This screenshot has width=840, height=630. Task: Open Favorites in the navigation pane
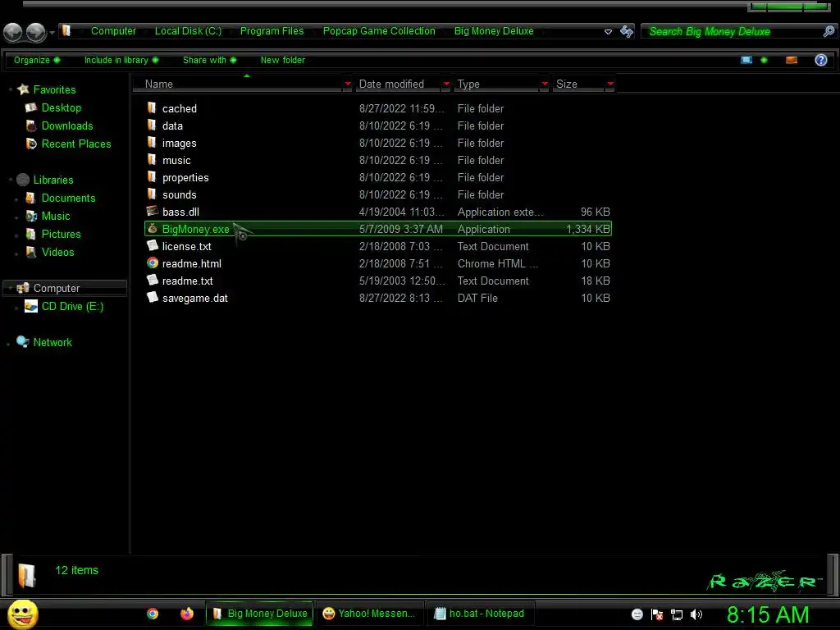point(54,89)
